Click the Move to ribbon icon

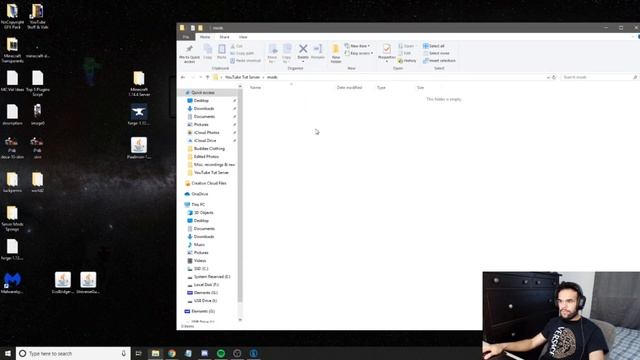[x=273, y=53]
